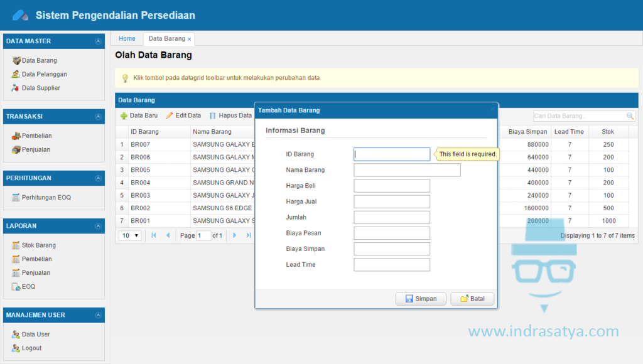Switch to the Home tab
This screenshot has height=364, width=643.
pos(127,38)
